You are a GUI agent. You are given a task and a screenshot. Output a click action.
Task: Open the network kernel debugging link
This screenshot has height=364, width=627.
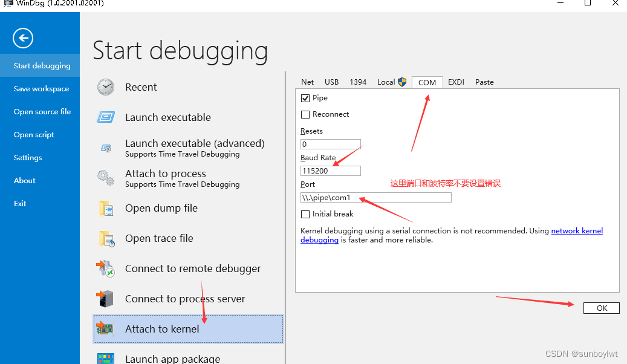(577, 230)
